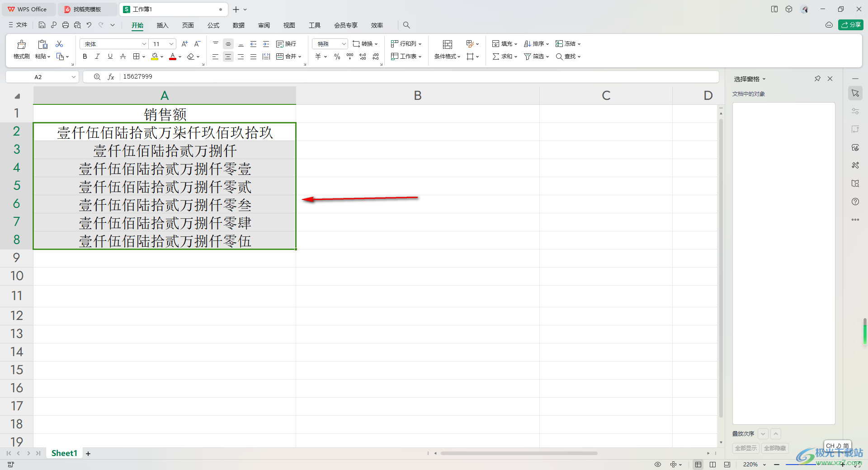Click the conditional formatting (条件格式) icon
This screenshot has height=470, width=868.
(x=447, y=44)
